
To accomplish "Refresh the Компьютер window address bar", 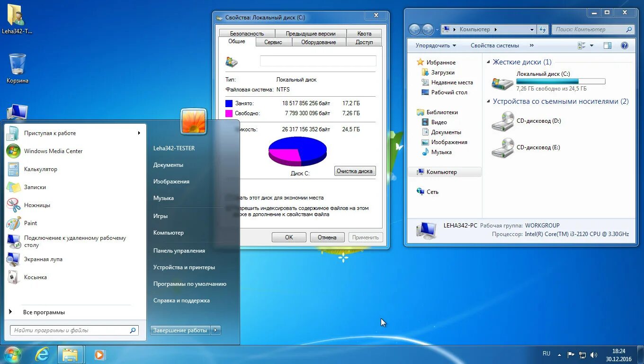I will pos(543,29).
